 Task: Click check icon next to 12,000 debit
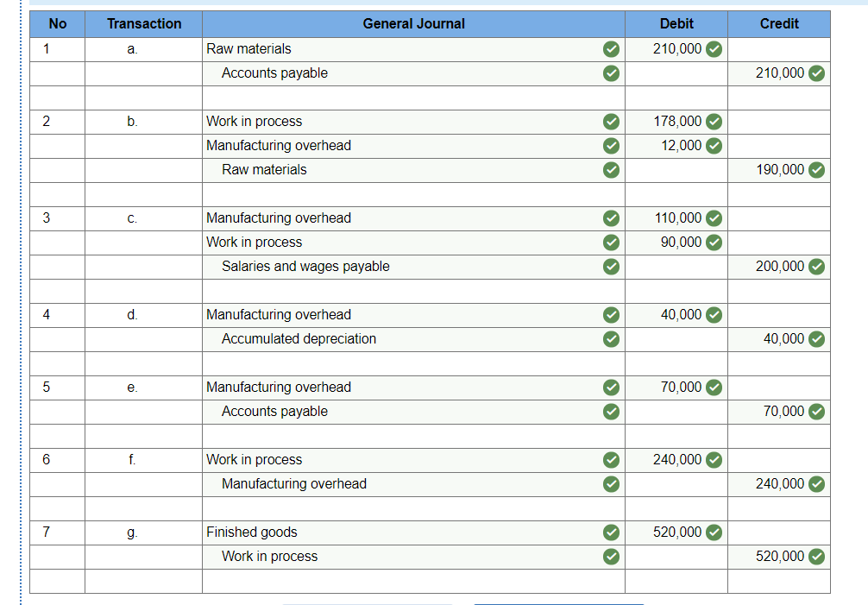click(714, 146)
